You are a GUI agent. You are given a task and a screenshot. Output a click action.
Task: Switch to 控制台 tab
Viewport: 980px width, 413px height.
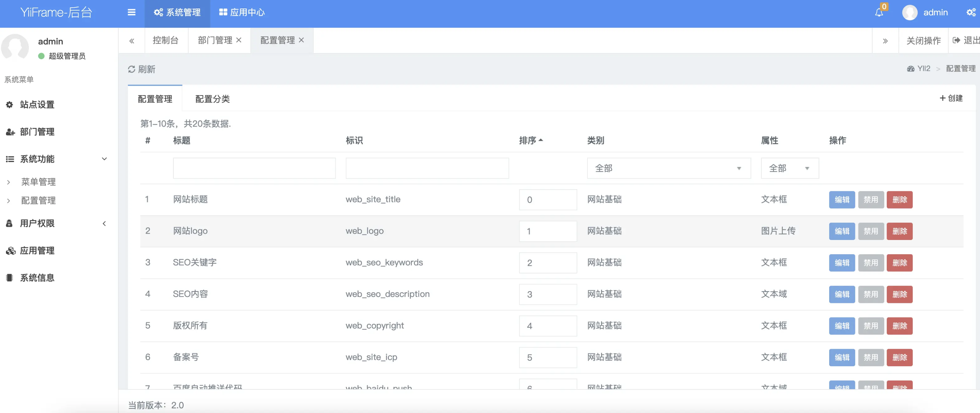(165, 40)
